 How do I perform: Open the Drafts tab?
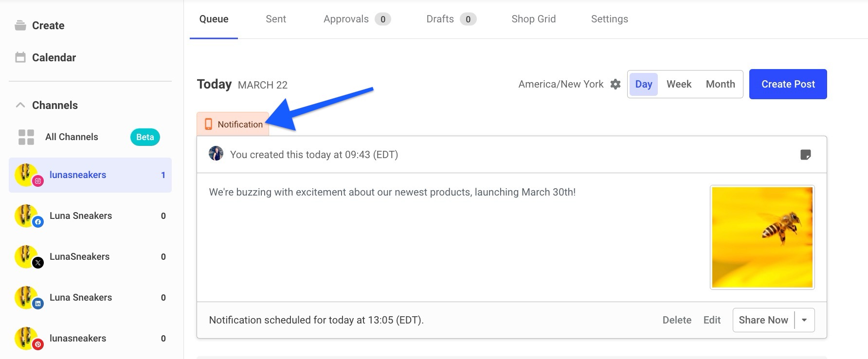point(451,19)
